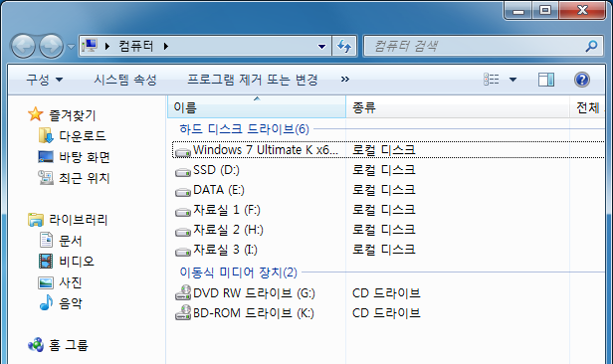613x364 pixels.
Task: Click the Forward navigation arrow button
Action: [x=51, y=46]
